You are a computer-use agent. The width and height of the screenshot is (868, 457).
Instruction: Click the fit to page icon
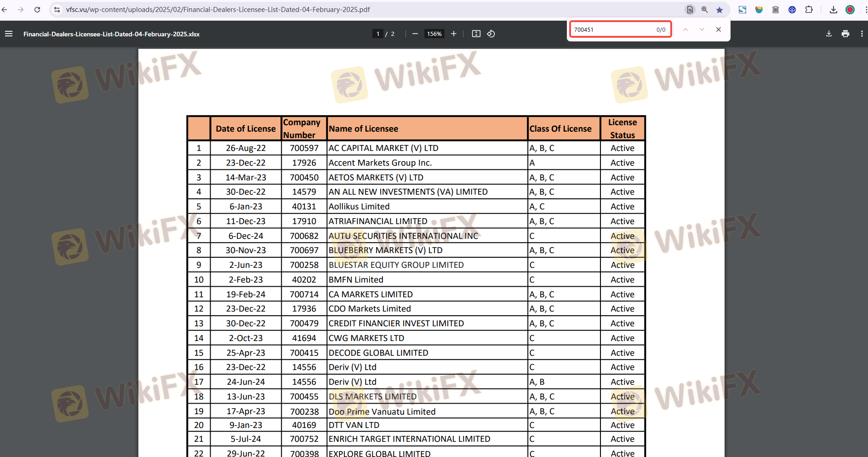click(476, 34)
